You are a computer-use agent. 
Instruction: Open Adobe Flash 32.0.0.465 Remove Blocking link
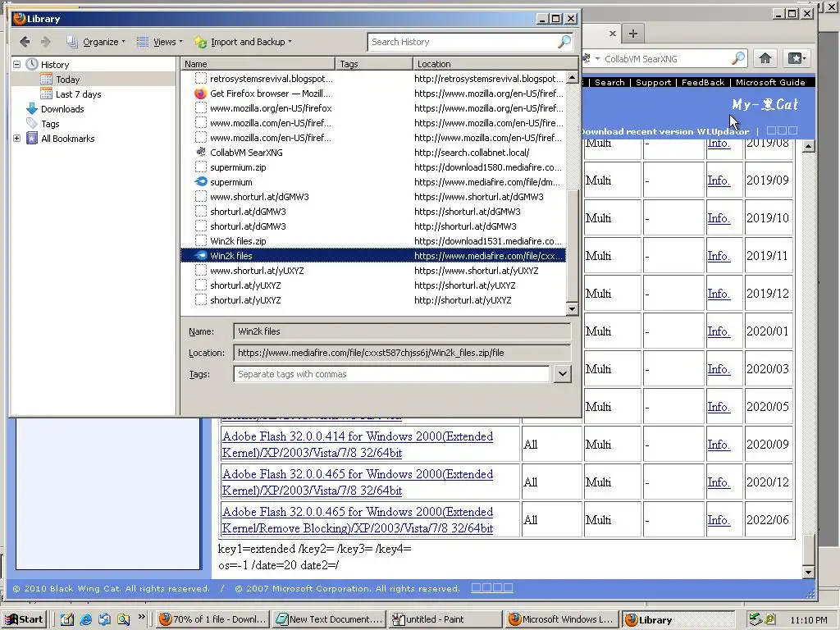coord(358,519)
